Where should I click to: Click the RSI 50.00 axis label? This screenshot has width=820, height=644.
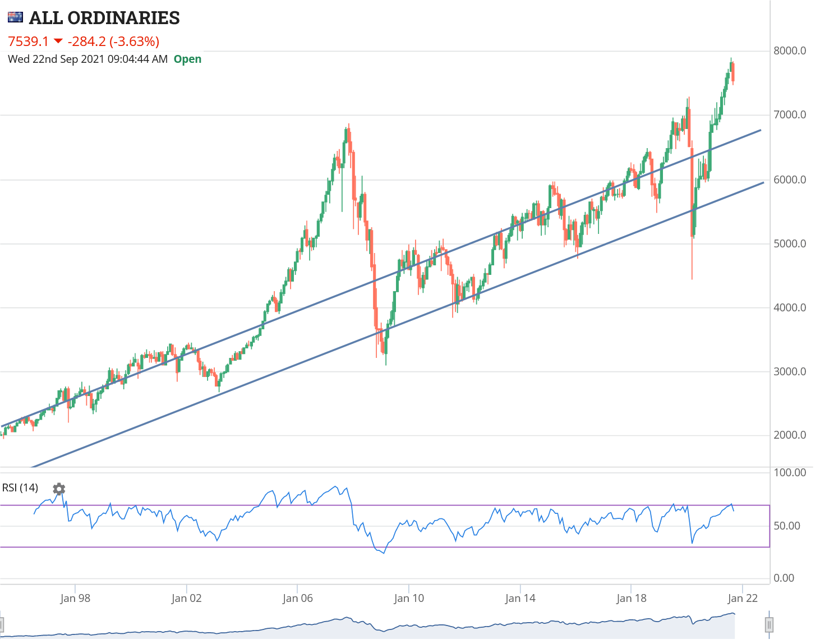787,526
